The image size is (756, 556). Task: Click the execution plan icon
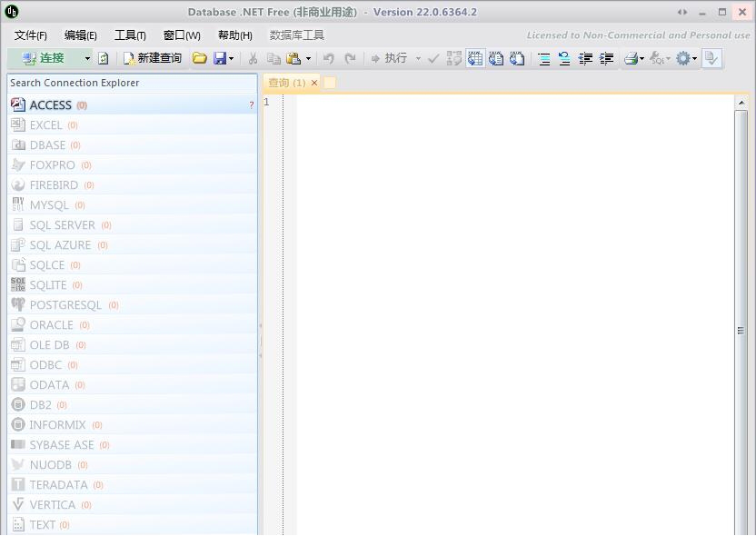point(453,58)
